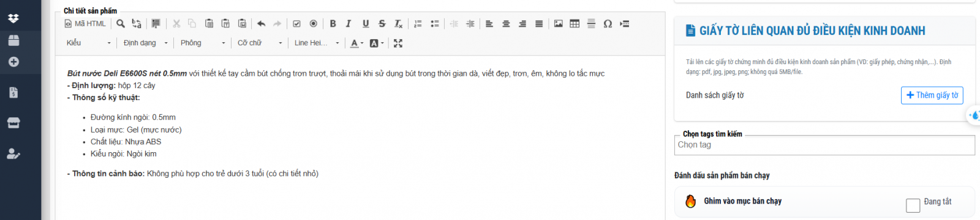
Task: Click the 'Kiểu ngòi: Ngòi kim' bullet
Action: (x=123, y=154)
